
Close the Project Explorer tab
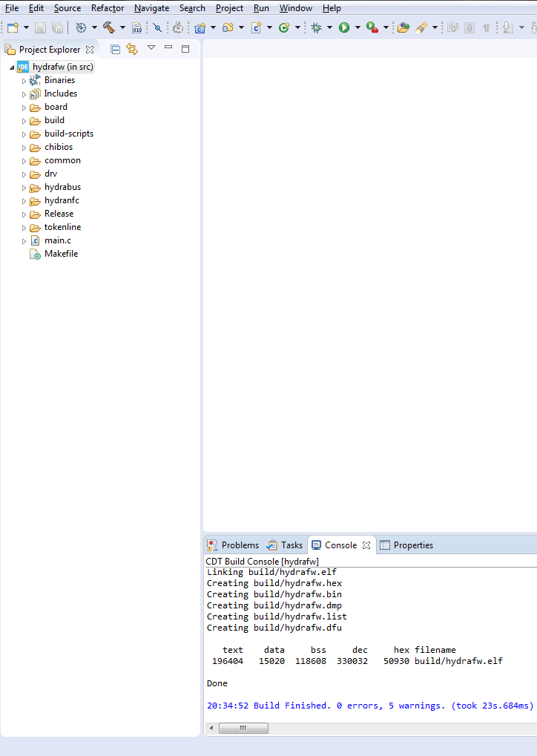tap(90, 50)
